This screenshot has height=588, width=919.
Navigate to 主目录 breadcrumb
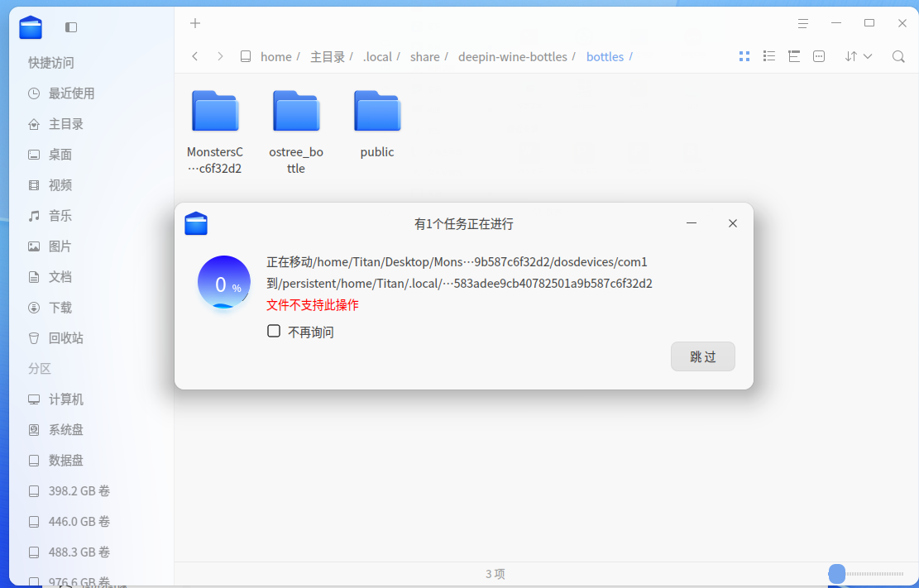(328, 57)
